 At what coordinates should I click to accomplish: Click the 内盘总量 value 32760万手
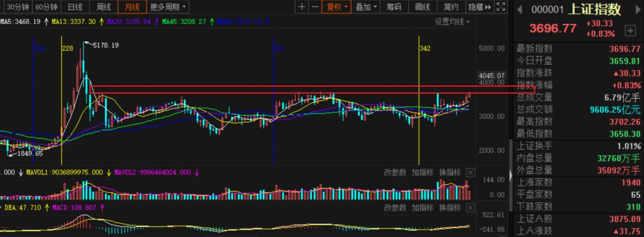click(x=619, y=158)
